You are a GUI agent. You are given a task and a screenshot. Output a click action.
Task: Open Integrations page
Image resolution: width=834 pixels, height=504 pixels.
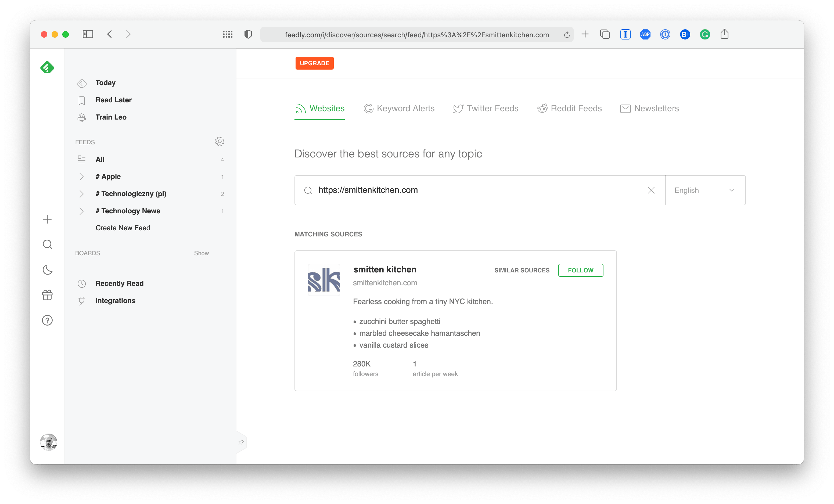(x=116, y=301)
